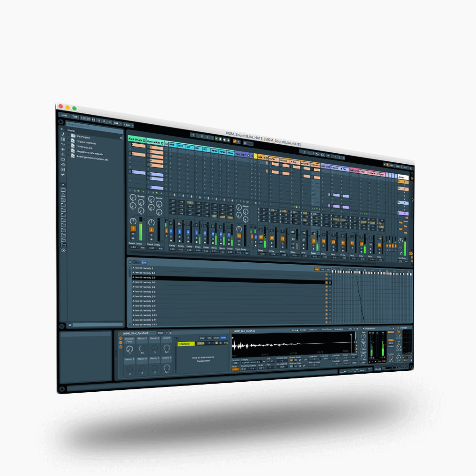Open the Drums category in browser
476x476 pixels.
tap(63, 139)
